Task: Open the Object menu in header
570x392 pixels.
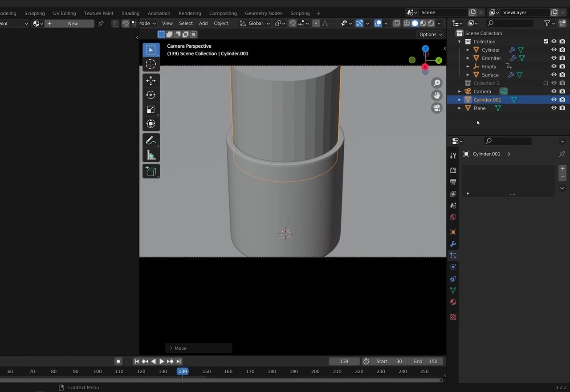Action: [221, 24]
